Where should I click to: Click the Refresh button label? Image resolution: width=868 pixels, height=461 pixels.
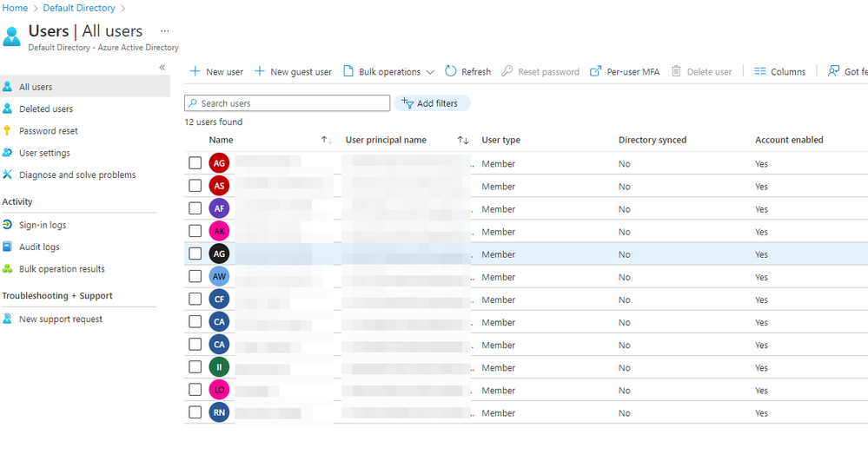point(476,71)
